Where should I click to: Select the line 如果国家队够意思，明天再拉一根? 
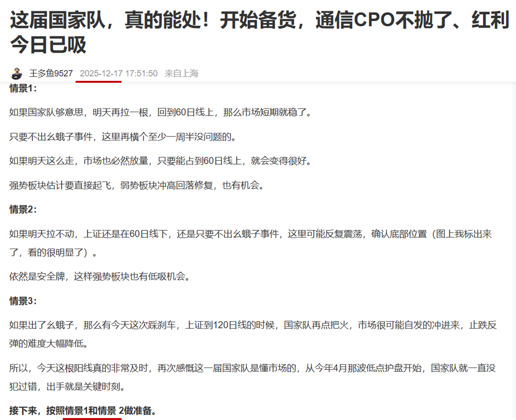coord(161,113)
